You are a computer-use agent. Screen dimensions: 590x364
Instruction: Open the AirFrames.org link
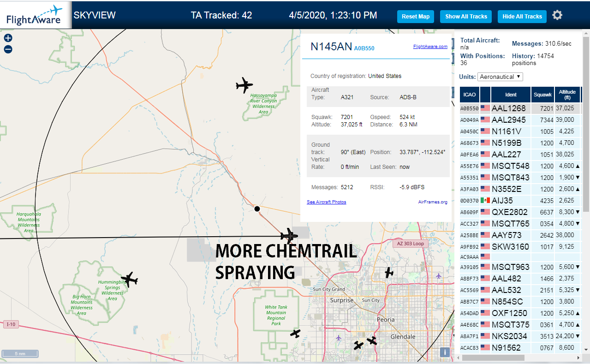pyautogui.click(x=433, y=202)
